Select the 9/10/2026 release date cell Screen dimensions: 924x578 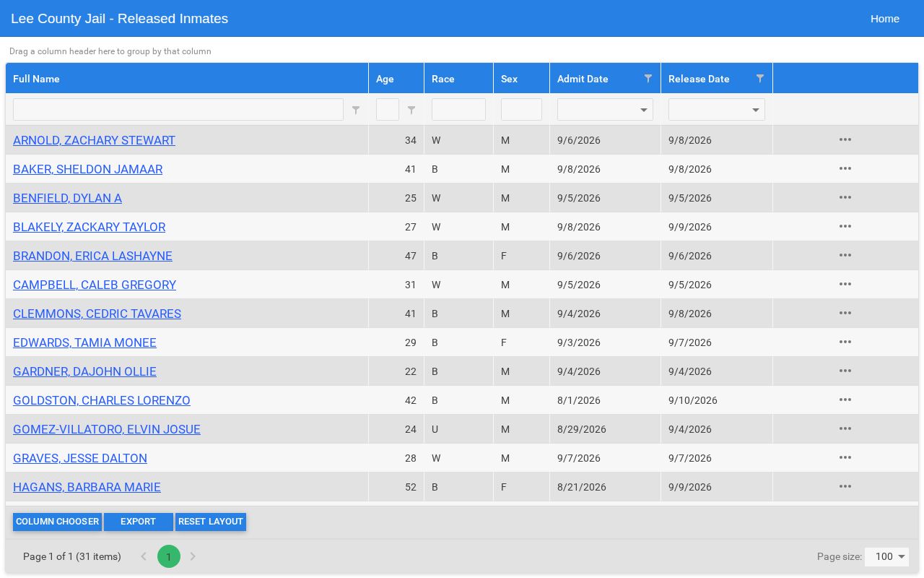tap(717, 400)
